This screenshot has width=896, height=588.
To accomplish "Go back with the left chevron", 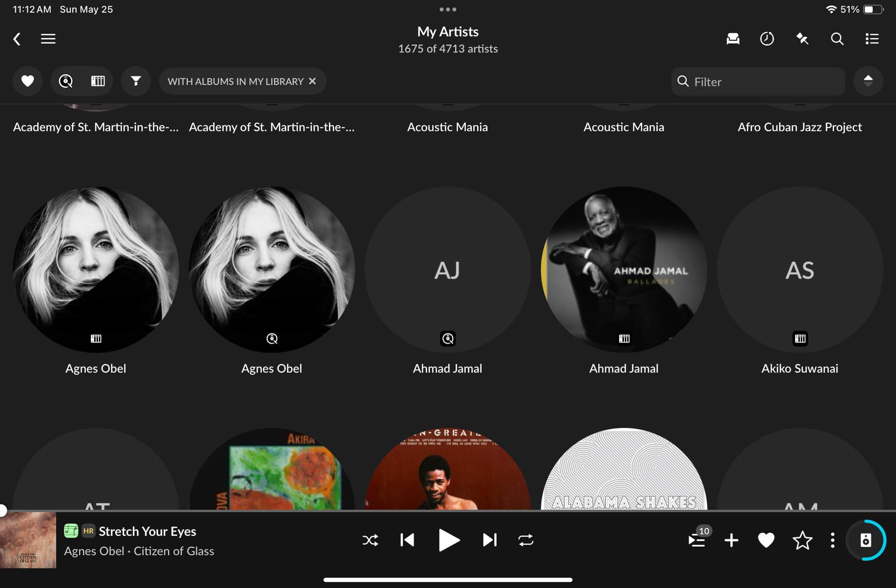I will 17,39.
